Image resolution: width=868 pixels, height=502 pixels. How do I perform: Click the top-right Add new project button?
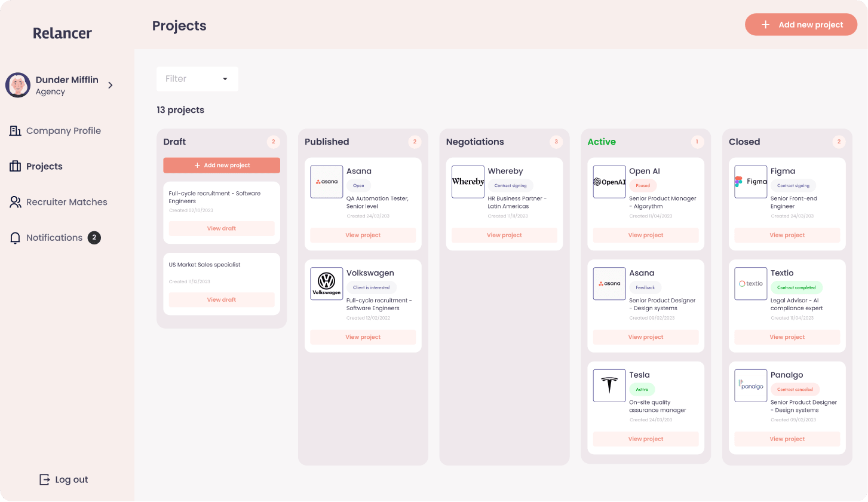(x=801, y=25)
